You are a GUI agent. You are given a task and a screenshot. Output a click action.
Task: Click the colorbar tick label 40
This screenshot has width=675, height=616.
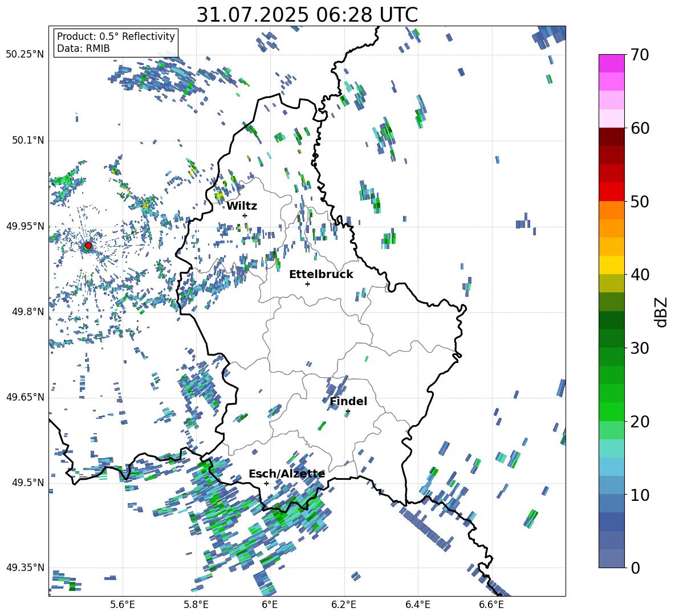[x=640, y=275]
